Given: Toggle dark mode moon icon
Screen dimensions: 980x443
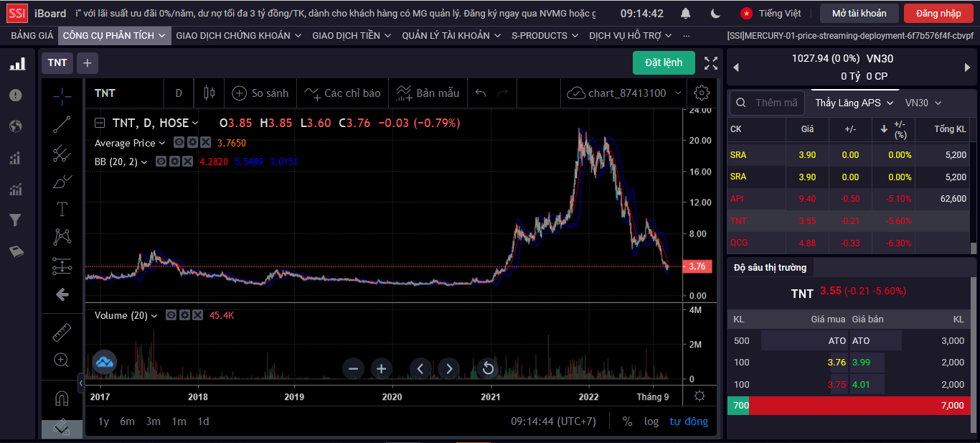Looking at the screenshot, I should tap(716, 14).
